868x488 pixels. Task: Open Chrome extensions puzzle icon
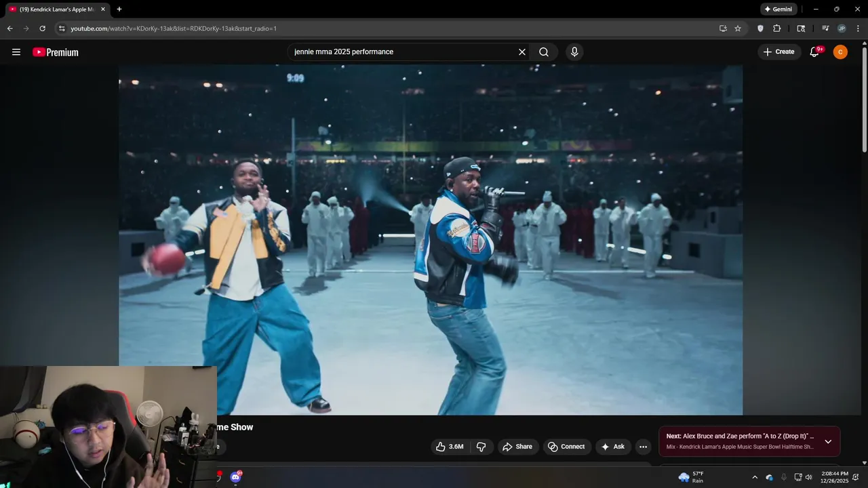pyautogui.click(x=777, y=28)
